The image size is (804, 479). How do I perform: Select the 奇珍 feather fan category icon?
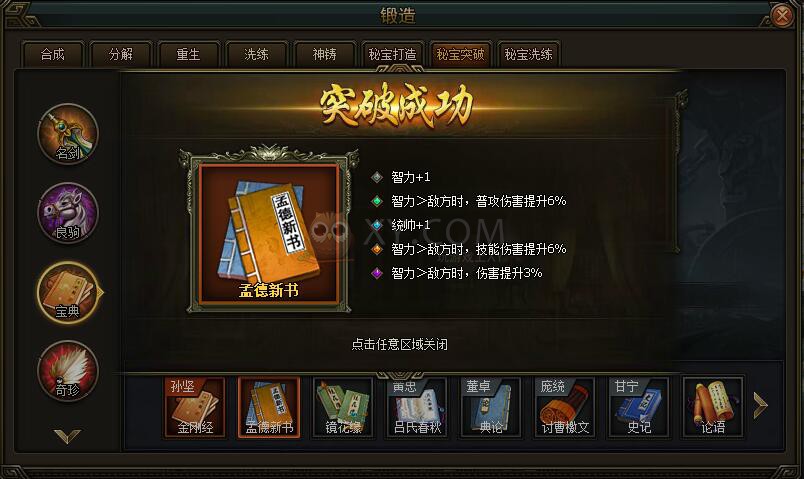pyautogui.click(x=68, y=371)
